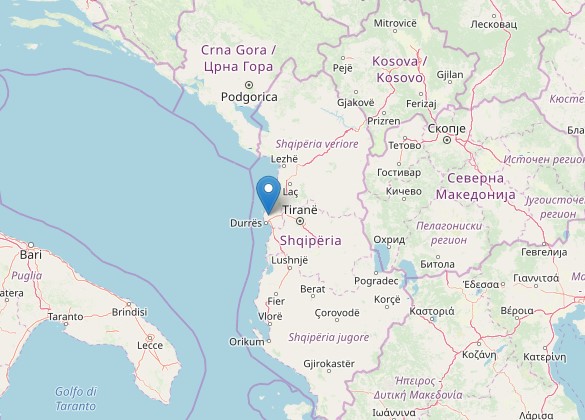Click the Podgorica capital circle marker
Screen dimensions: 585x420
(x=249, y=85)
